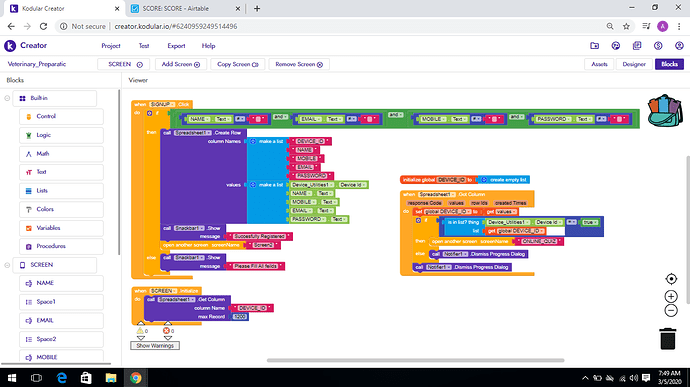Click the yellow warning triangle counter
The height and width of the screenshot is (387, 690).
click(140, 331)
